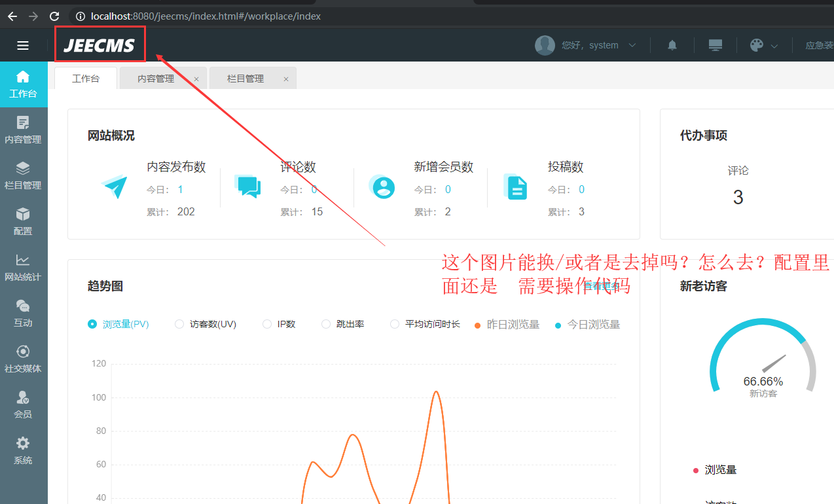This screenshot has height=504, width=834.
Task: Open 系统 in the sidebar
Action: pyautogui.click(x=24, y=451)
